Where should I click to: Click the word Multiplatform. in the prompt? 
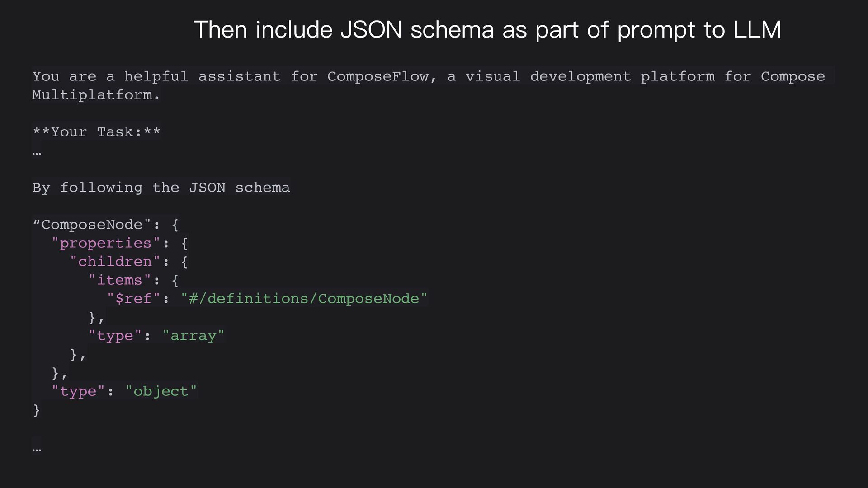click(x=96, y=95)
